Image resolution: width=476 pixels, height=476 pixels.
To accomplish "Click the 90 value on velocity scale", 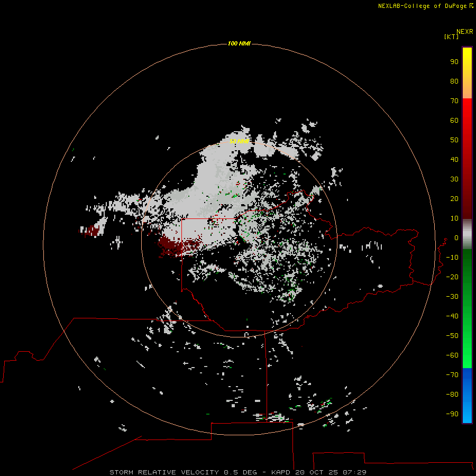I will pos(454,62).
